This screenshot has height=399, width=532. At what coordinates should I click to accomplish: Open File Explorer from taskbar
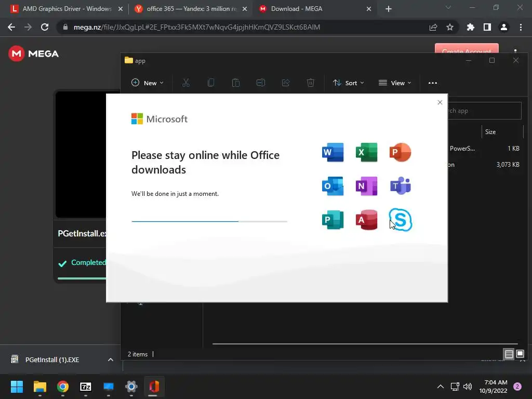pyautogui.click(x=39, y=387)
